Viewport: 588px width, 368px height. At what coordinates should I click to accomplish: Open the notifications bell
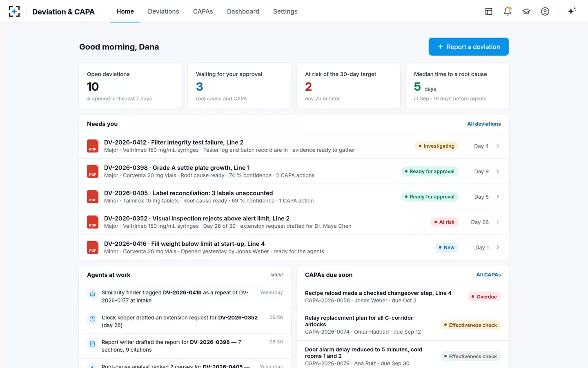point(508,11)
